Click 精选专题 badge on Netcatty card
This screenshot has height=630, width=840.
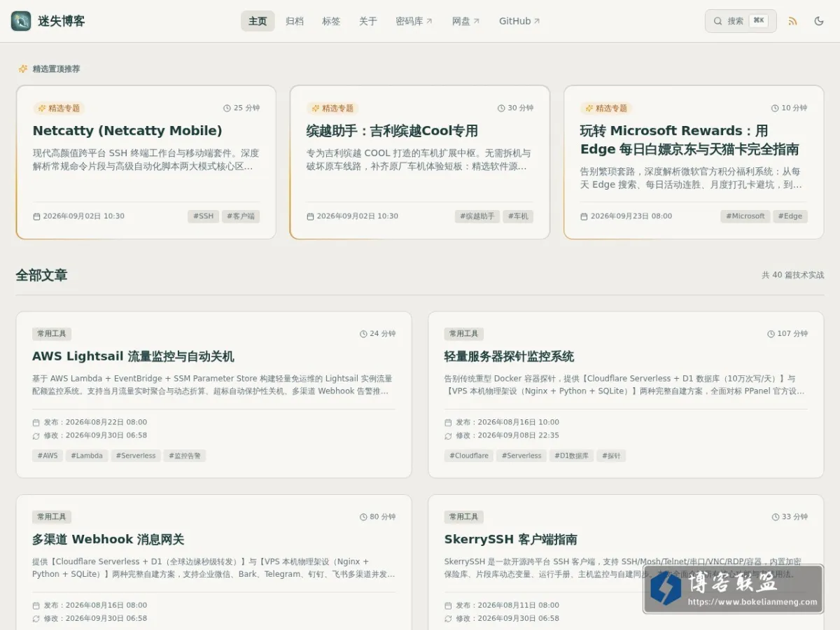59,108
